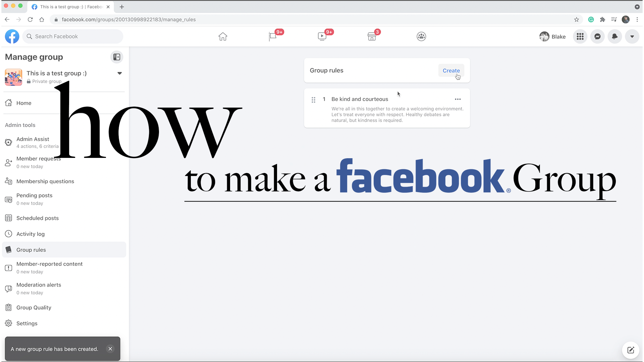Open Activity log in sidebar
The height and width of the screenshot is (362, 644).
click(31, 234)
